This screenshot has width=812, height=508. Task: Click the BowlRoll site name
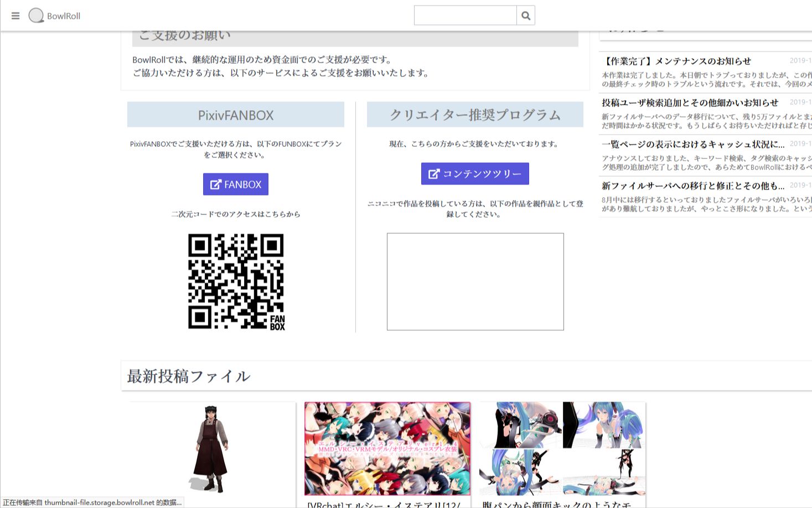click(64, 16)
